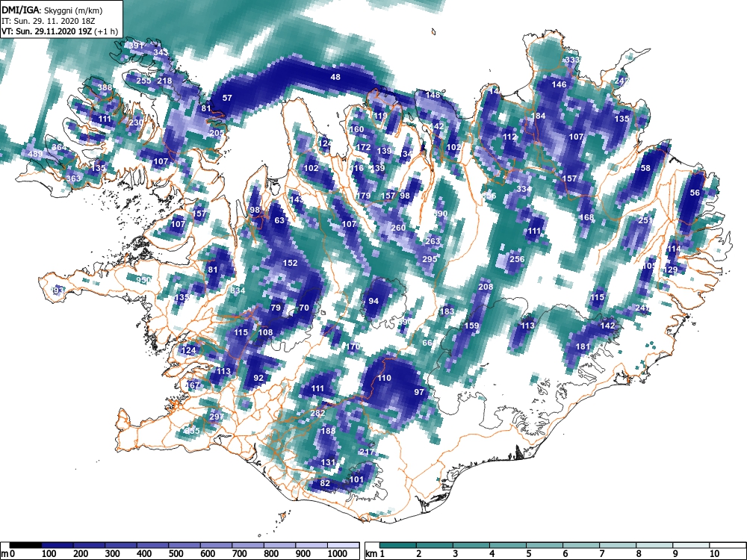Click visibility value '92' in the southwest

(x=258, y=378)
